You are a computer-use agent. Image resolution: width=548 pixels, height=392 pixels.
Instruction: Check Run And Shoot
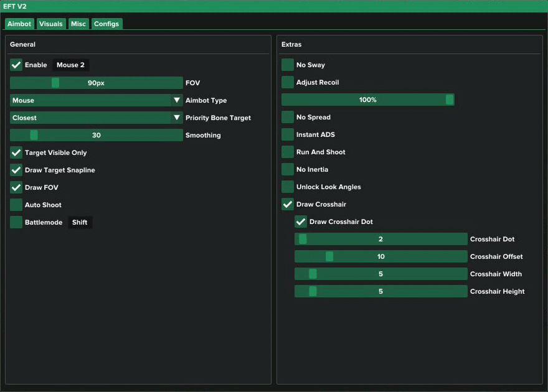pyautogui.click(x=288, y=152)
